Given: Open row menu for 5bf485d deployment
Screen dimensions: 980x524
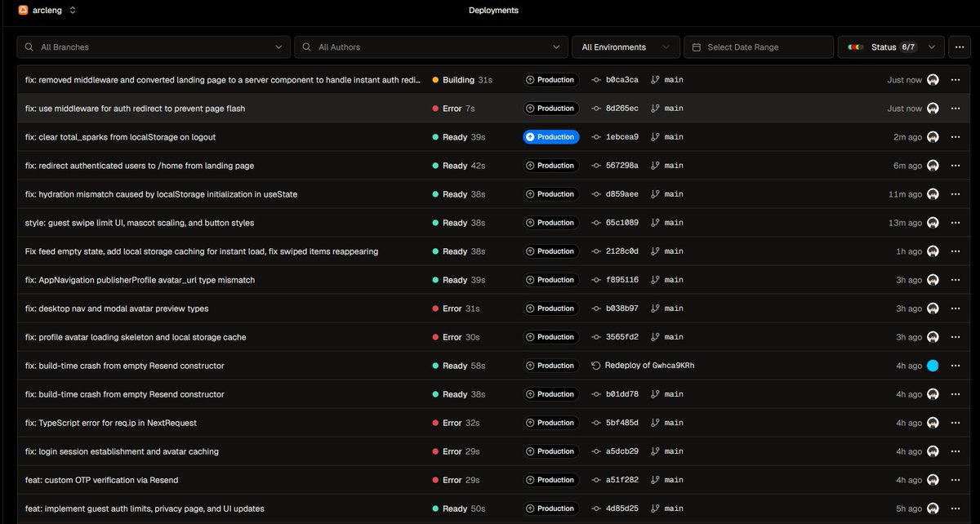Looking at the screenshot, I should click(x=955, y=423).
